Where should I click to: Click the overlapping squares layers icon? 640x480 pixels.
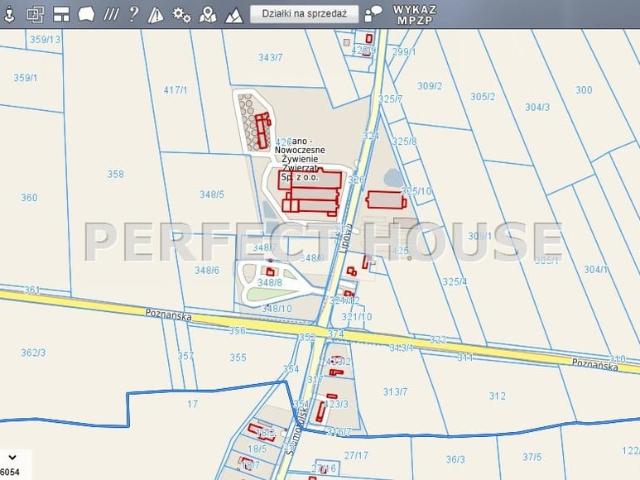tap(35, 15)
